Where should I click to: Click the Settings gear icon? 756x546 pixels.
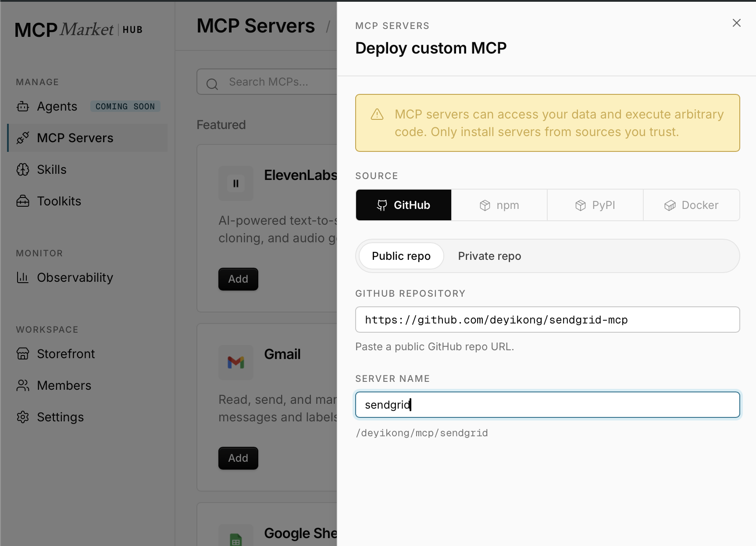[23, 417]
